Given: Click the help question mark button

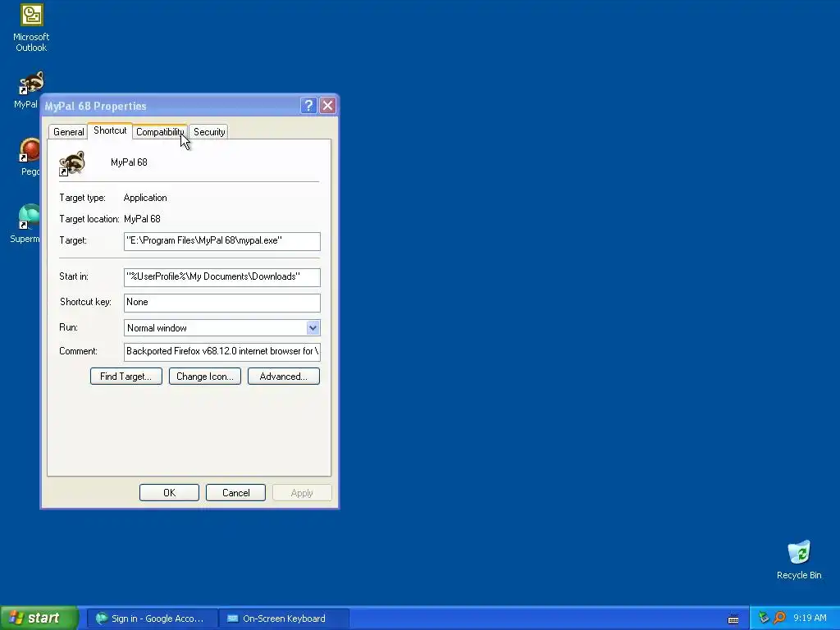Looking at the screenshot, I should [x=308, y=106].
